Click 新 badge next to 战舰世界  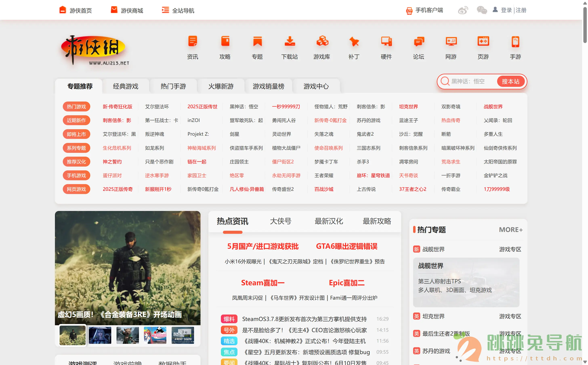point(417,249)
